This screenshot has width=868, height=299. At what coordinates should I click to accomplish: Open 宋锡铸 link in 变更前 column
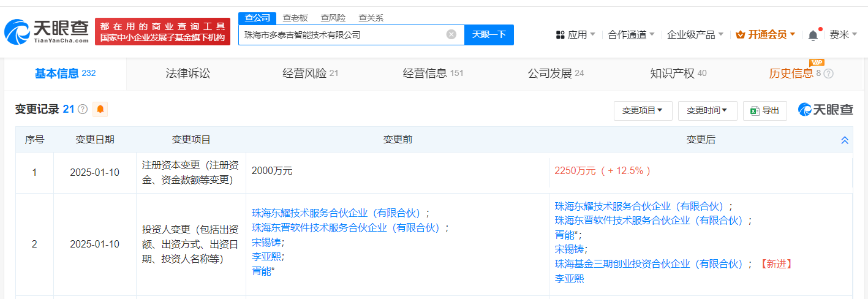pos(266,242)
